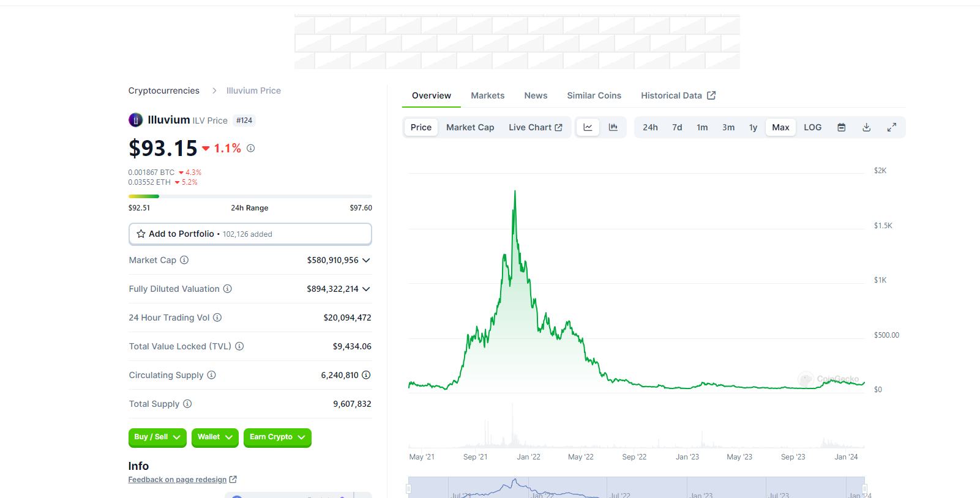Open the Buy / Sell dropdown
The image size is (980, 498).
(157, 437)
